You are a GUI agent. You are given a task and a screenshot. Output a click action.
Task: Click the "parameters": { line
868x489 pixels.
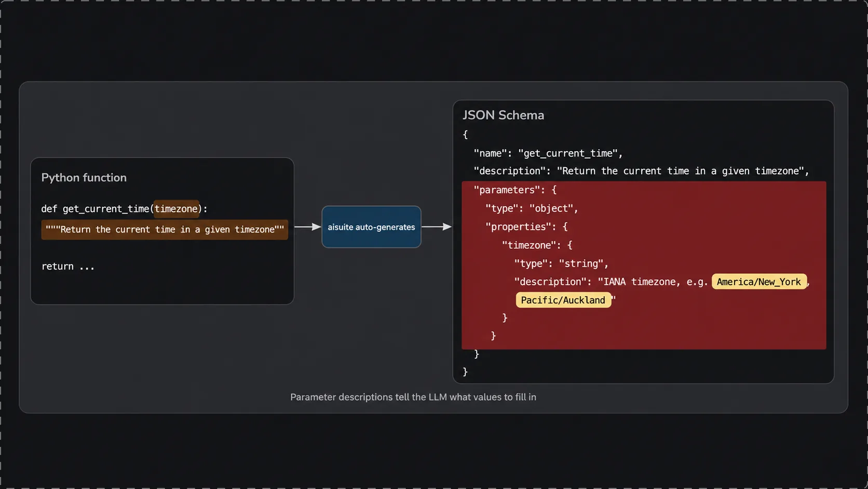tap(515, 190)
